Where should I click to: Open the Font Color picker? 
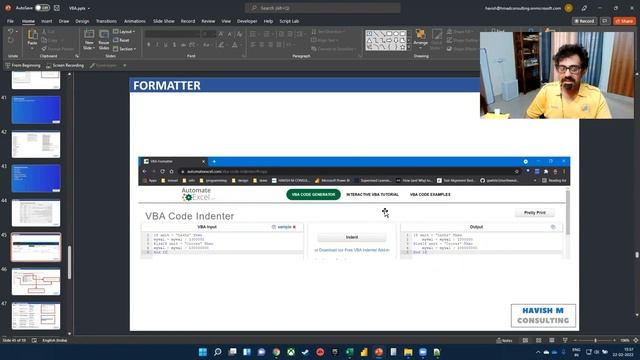pos(235,45)
